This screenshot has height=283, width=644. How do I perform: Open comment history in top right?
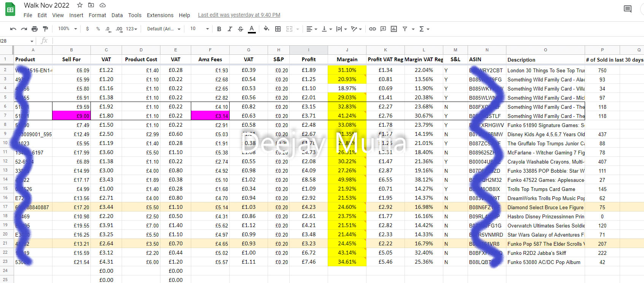(628, 9)
